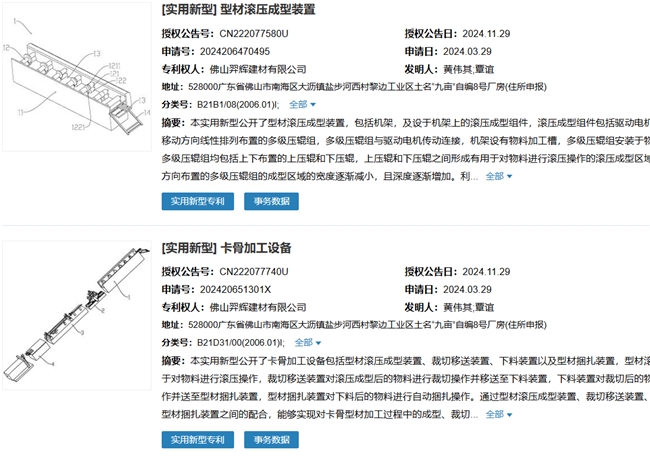650x463 pixels.
Task: Expand classification 全部 dropdown for B21B1/08
Action: tap(302, 104)
